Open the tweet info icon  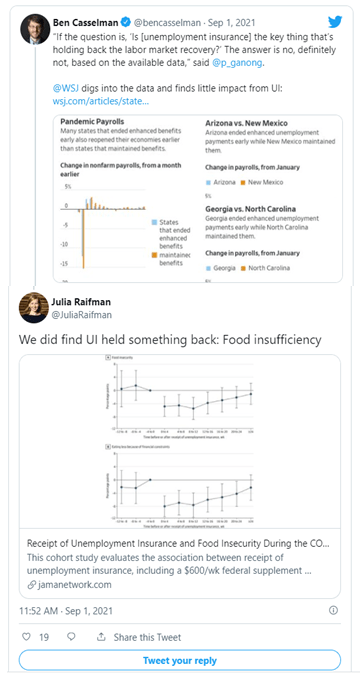[x=333, y=611]
